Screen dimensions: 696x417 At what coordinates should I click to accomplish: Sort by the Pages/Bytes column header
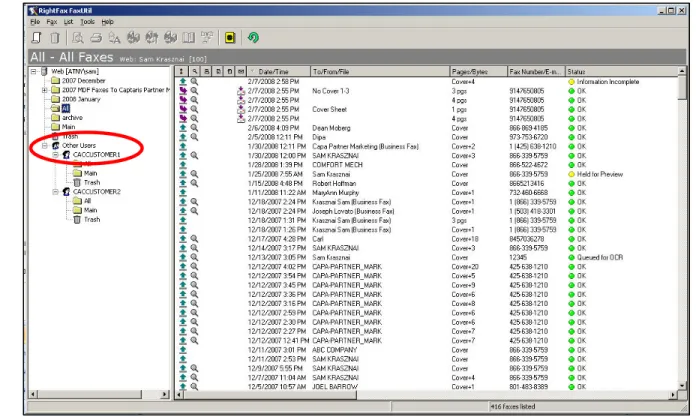click(478, 71)
